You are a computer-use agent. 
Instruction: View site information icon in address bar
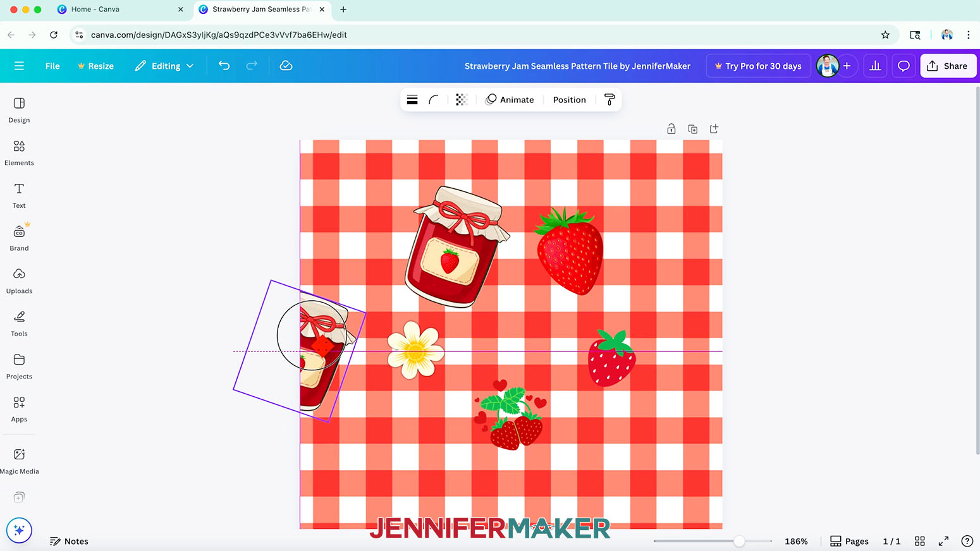click(x=79, y=35)
